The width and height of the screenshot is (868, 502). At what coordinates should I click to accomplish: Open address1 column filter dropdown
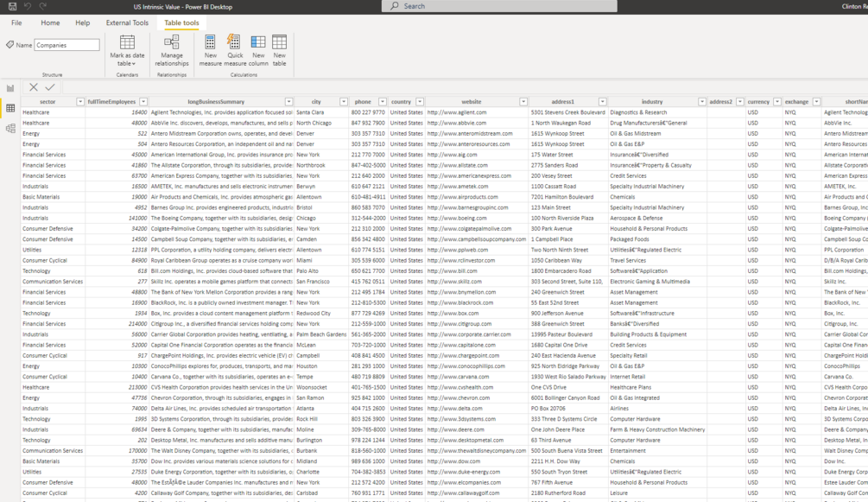[602, 101]
